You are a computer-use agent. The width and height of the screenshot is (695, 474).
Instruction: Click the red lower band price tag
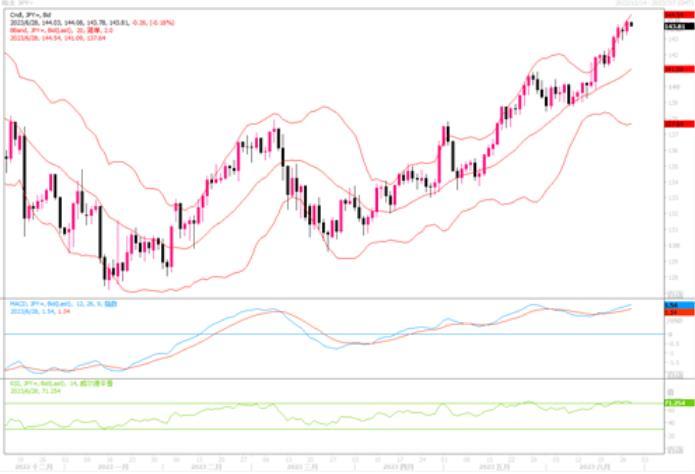(x=680, y=124)
